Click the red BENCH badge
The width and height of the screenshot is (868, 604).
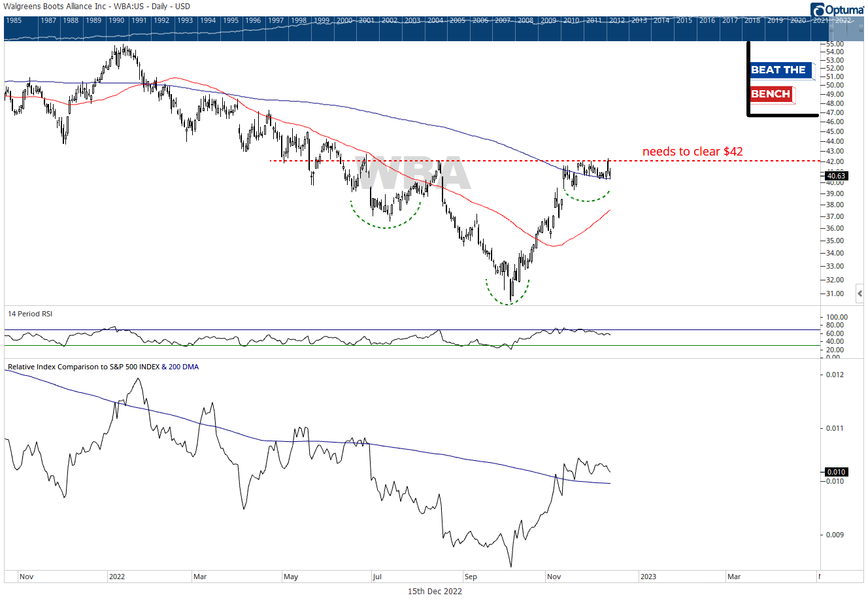pos(771,94)
